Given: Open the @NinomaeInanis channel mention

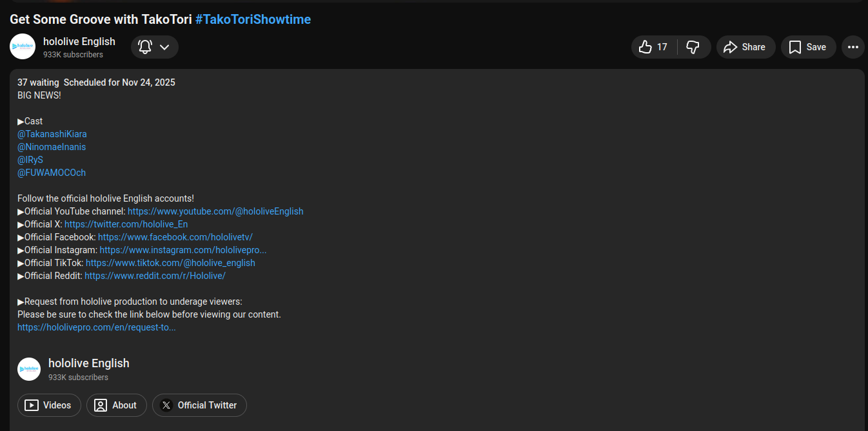Looking at the screenshot, I should pos(52,147).
